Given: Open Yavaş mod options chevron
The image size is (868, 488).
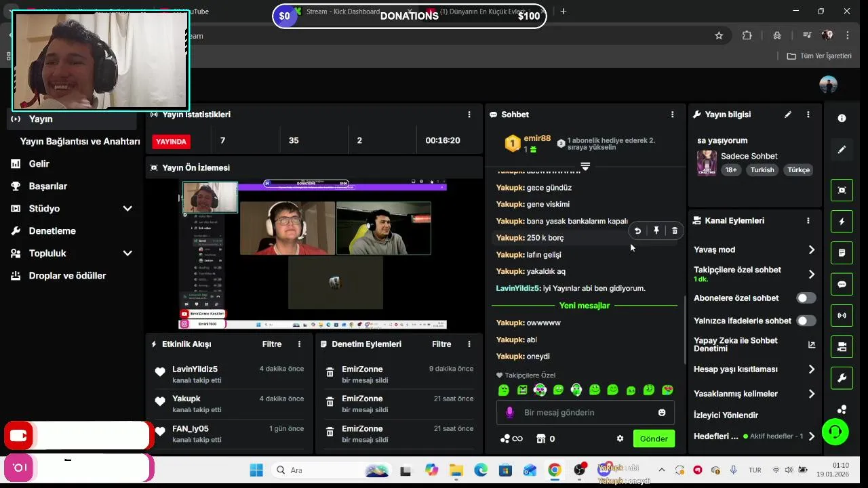Looking at the screenshot, I should 812,249.
